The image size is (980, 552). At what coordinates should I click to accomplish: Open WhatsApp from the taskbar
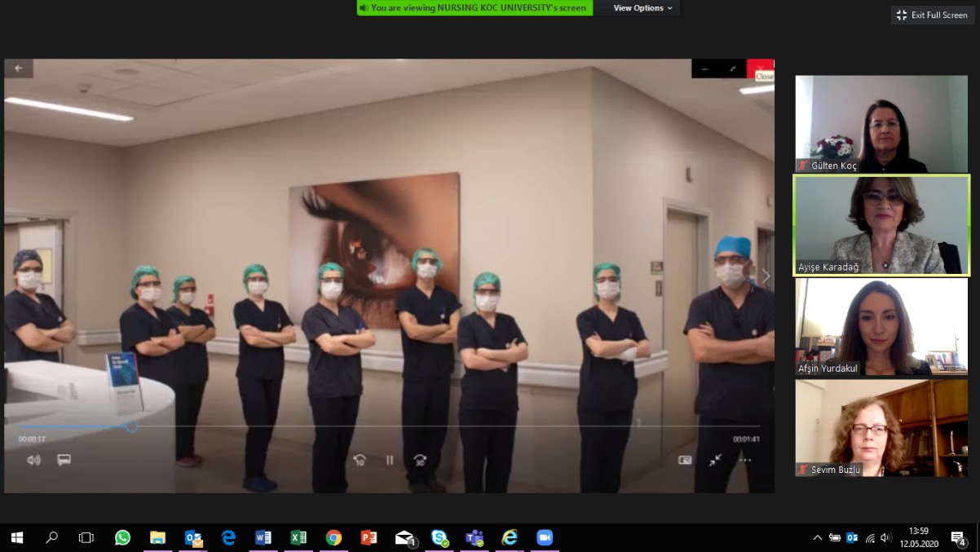pyautogui.click(x=122, y=537)
